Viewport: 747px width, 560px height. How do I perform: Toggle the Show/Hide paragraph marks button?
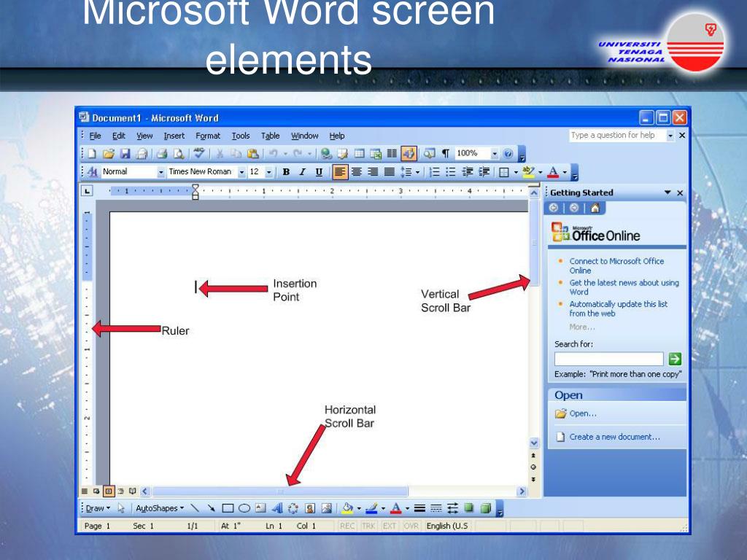(x=445, y=153)
